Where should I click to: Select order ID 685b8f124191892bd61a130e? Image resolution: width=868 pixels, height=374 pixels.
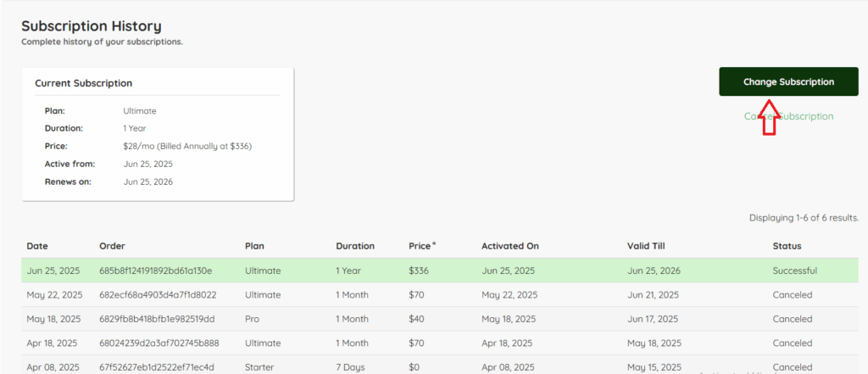(155, 271)
